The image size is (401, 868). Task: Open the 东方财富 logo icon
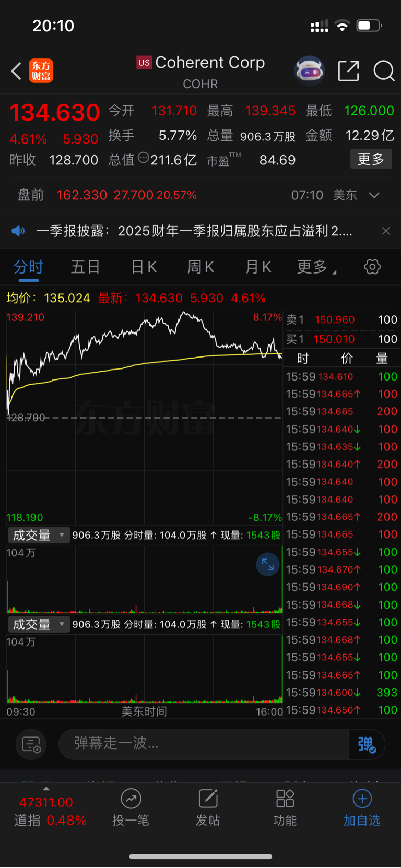[x=41, y=71]
